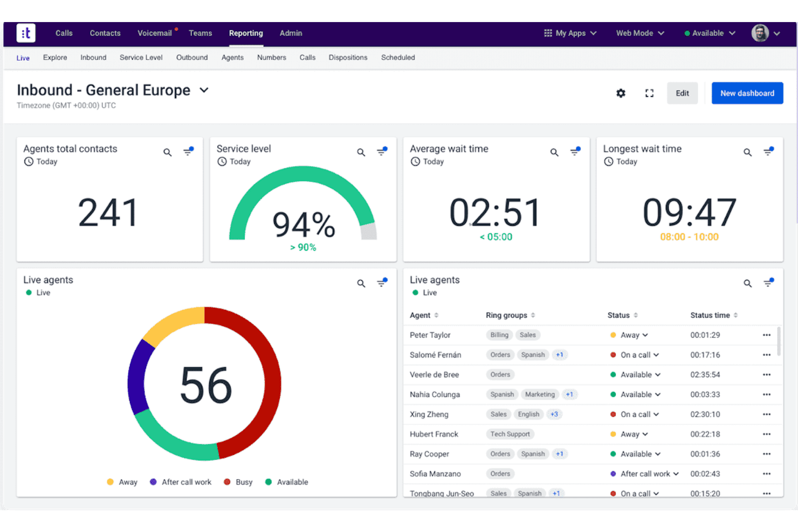
Task: Search icon in Service level widget
Action: [x=361, y=153]
